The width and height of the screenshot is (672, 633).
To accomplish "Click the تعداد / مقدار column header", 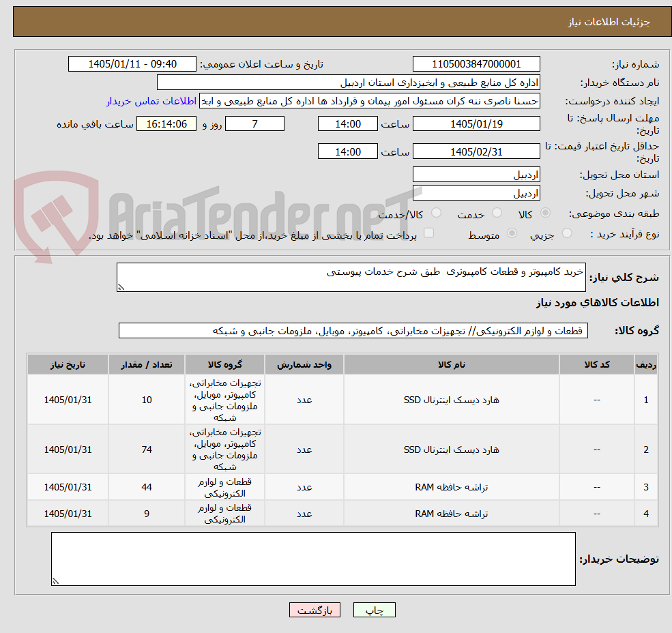I will point(147,364).
